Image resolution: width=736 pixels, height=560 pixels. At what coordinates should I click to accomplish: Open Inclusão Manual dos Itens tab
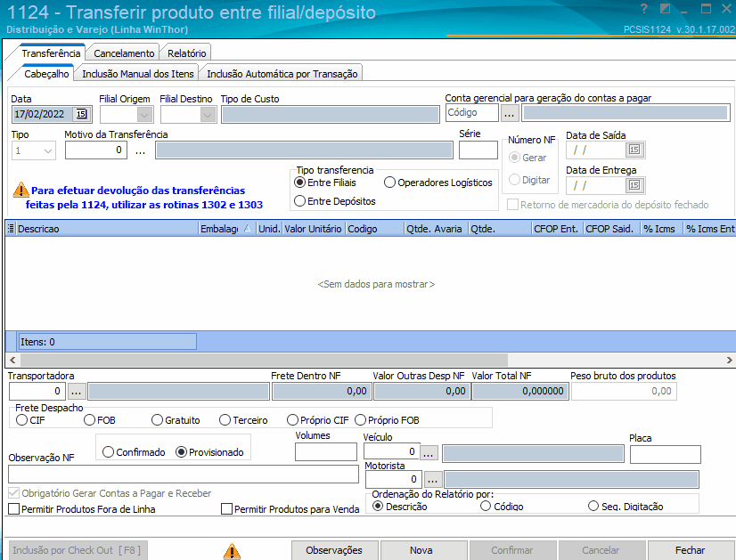pyautogui.click(x=137, y=74)
